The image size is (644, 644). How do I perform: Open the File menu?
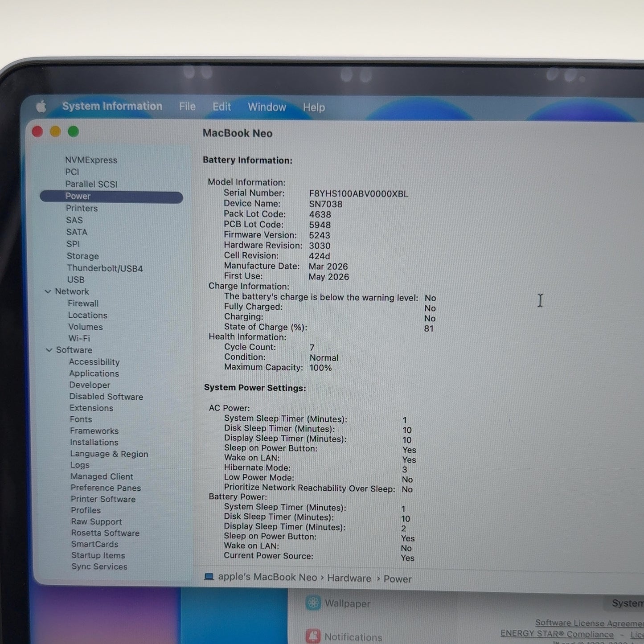[x=187, y=107]
